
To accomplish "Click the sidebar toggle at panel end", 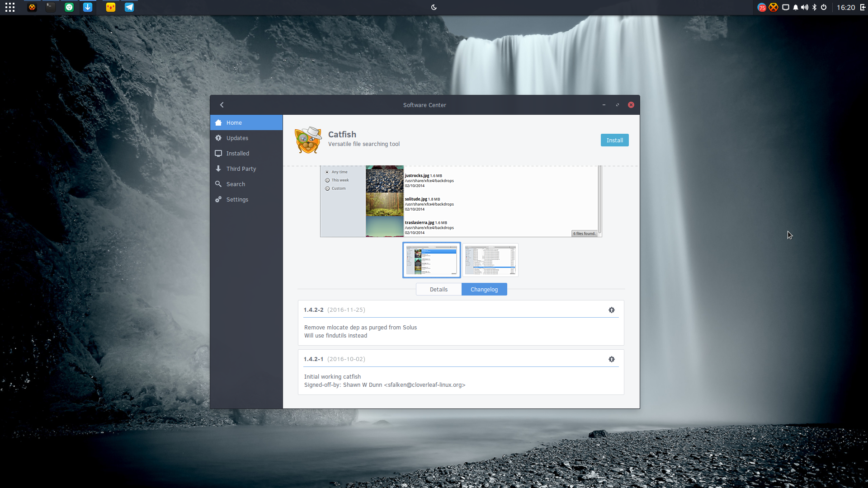I will click(863, 7).
